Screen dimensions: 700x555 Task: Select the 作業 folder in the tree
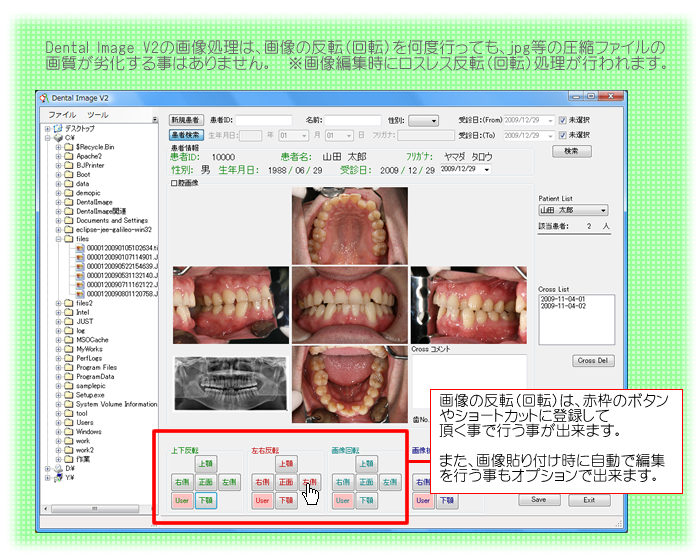[x=83, y=459]
